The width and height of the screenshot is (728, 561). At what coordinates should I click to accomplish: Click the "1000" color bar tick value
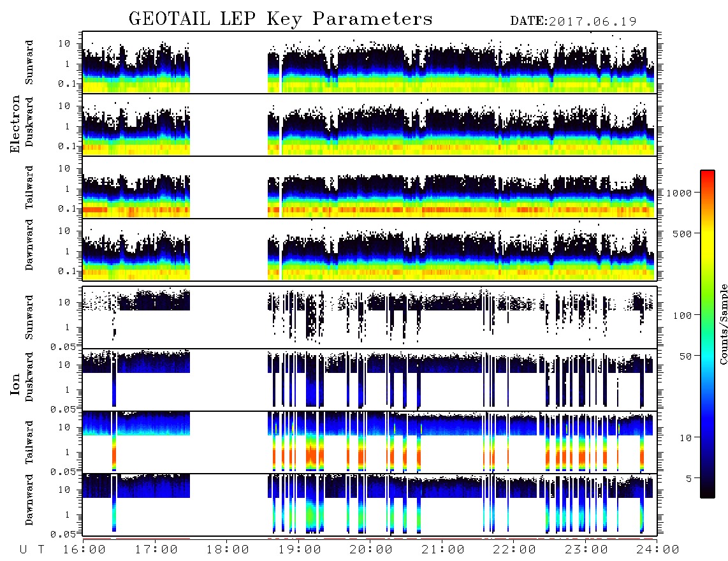(x=679, y=193)
